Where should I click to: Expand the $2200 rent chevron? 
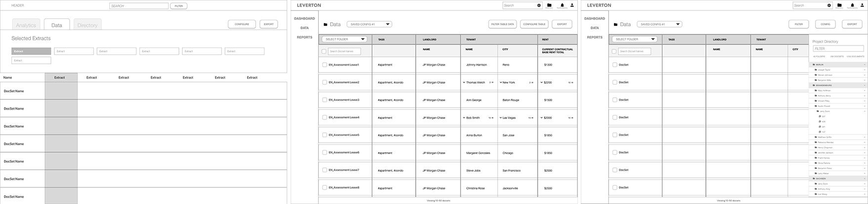click(x=542, y=82)
